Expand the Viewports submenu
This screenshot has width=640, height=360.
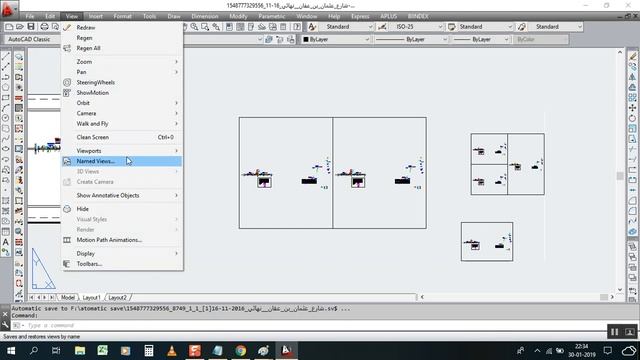122,151
